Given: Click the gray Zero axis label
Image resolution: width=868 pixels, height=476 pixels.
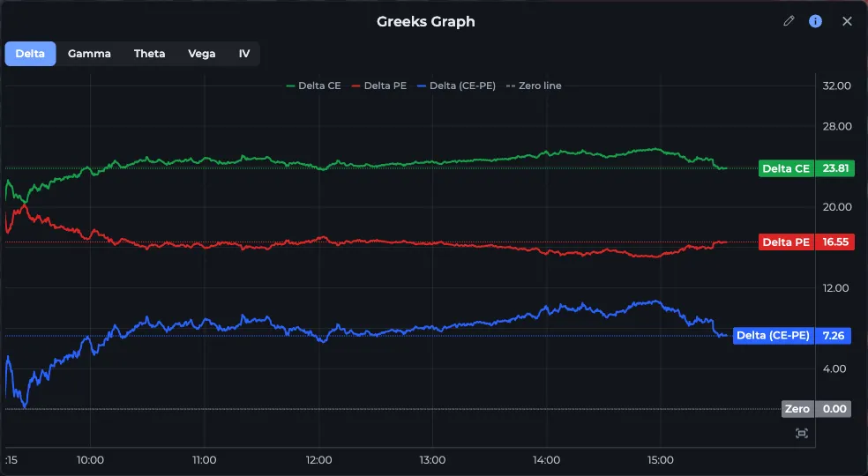Looking at the screenshot, I should click(x=797, y=409).
